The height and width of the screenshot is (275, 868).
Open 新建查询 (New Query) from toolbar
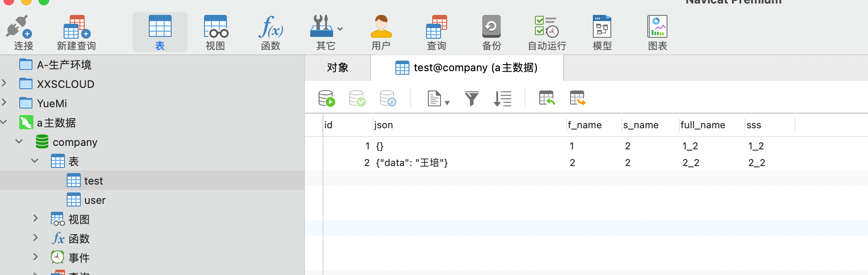(76, 27)
